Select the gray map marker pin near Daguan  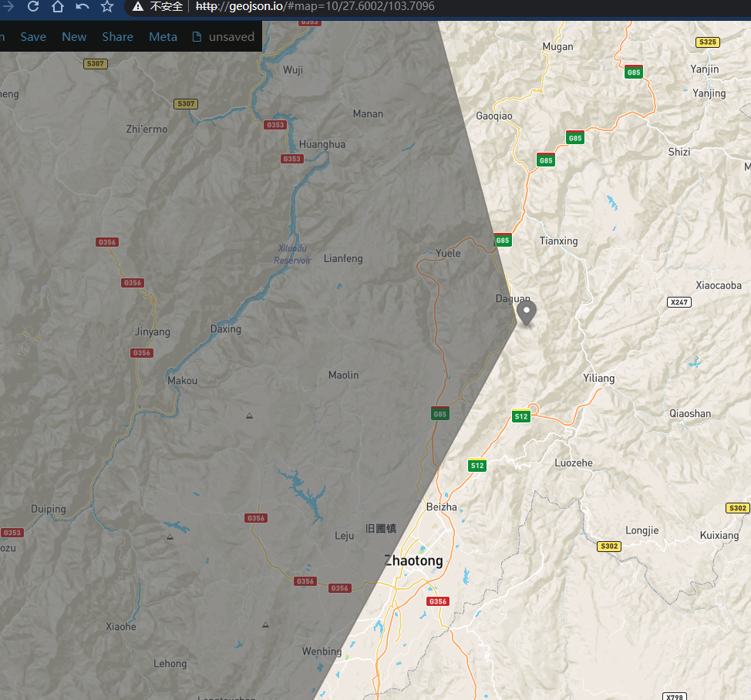(x=527, y=313)
